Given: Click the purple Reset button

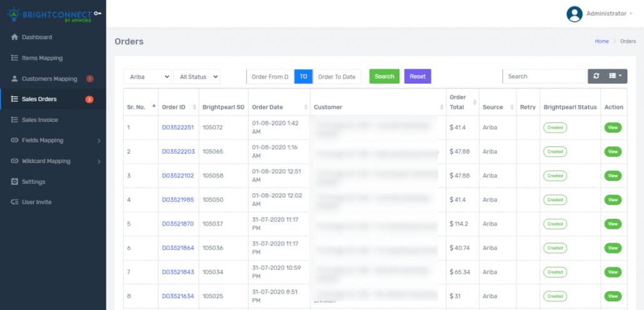Looking at the screenshot, I should [418, 76].
